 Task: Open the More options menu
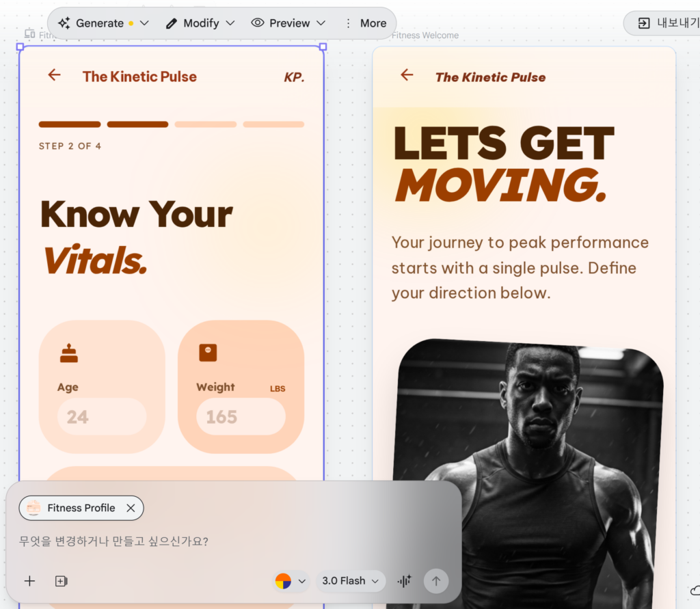click(x=366, y=23)
